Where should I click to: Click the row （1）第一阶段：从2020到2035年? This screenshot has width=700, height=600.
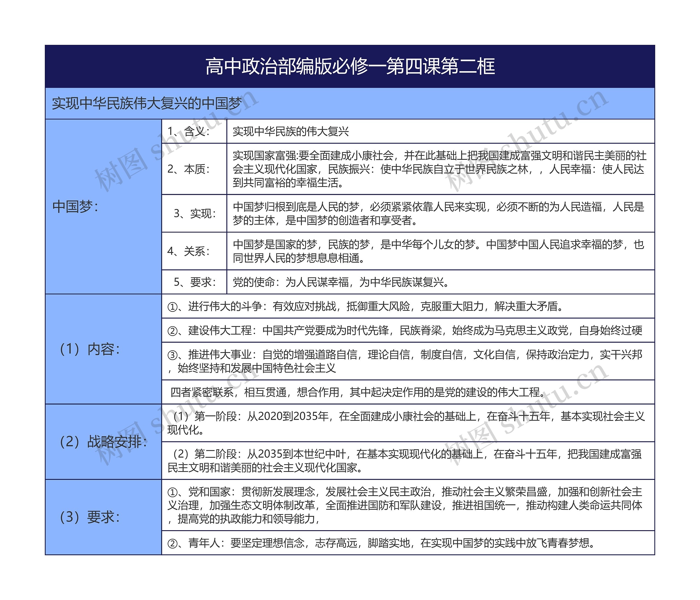pyautogui.click(x=408, y=423)
